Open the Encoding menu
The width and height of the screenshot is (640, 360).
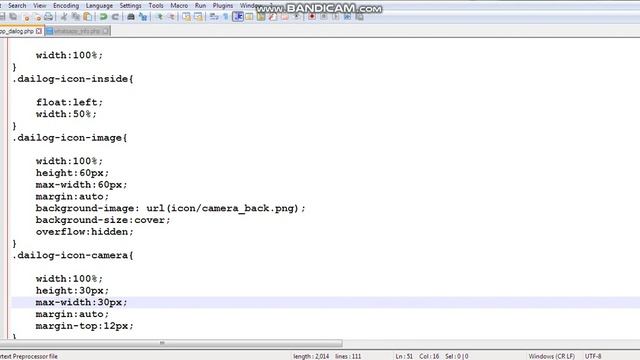66,5
